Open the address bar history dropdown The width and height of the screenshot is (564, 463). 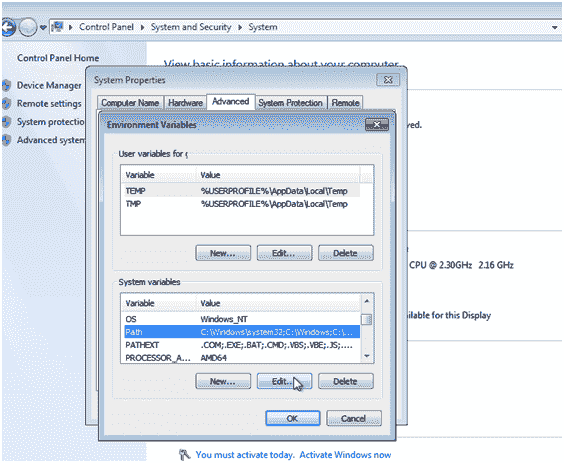[x=554, y=28]
